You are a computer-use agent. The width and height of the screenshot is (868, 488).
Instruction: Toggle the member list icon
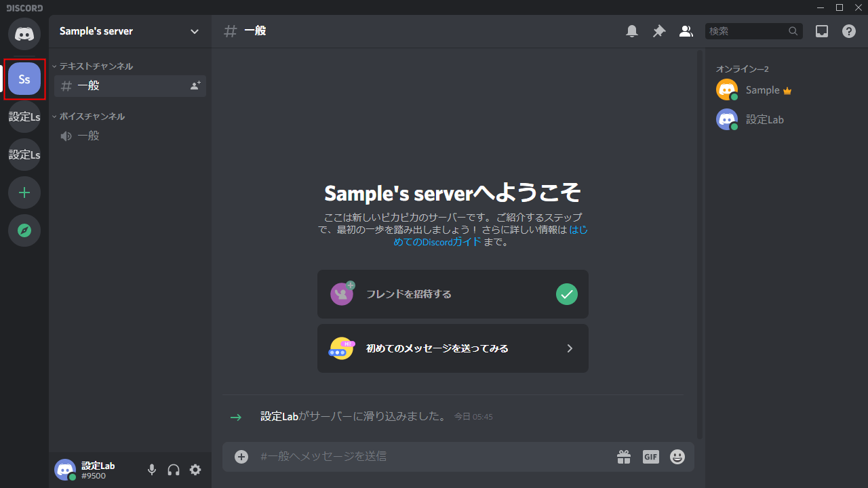pyautogui.click(x=686, y=31)
